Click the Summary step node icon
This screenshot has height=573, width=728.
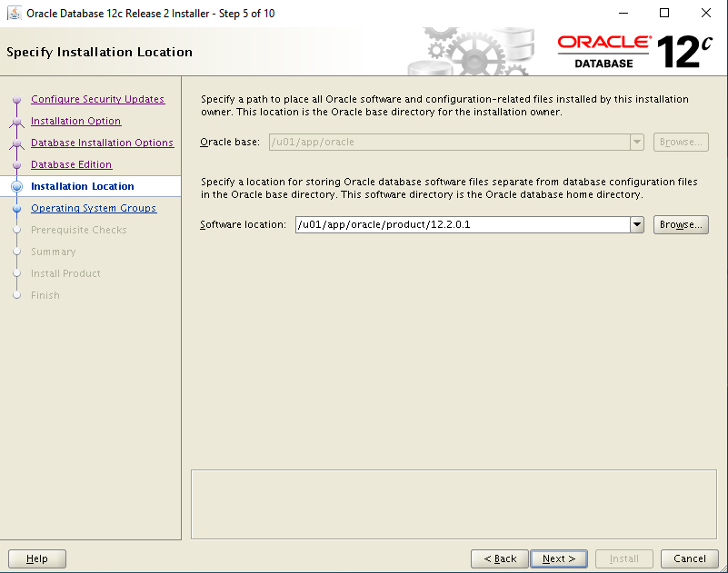16,252
